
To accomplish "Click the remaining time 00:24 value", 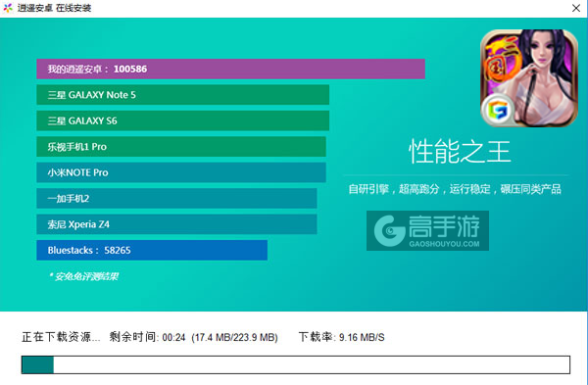I will pyautogui.click(x=173, y=337).
